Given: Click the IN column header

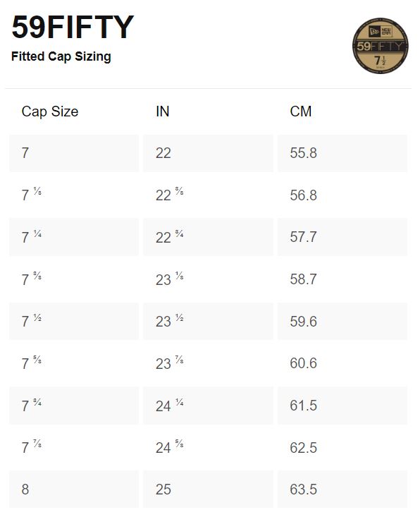Looking at the screenshot, I should (x=163, y=111).
